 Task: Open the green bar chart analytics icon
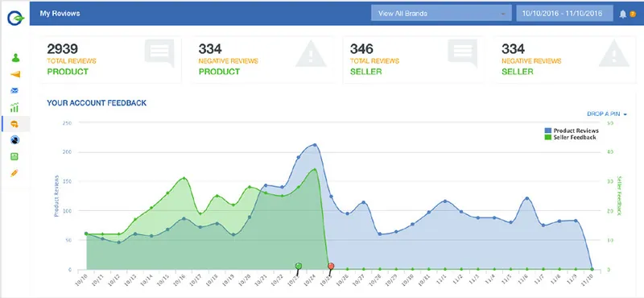(14, 108)
